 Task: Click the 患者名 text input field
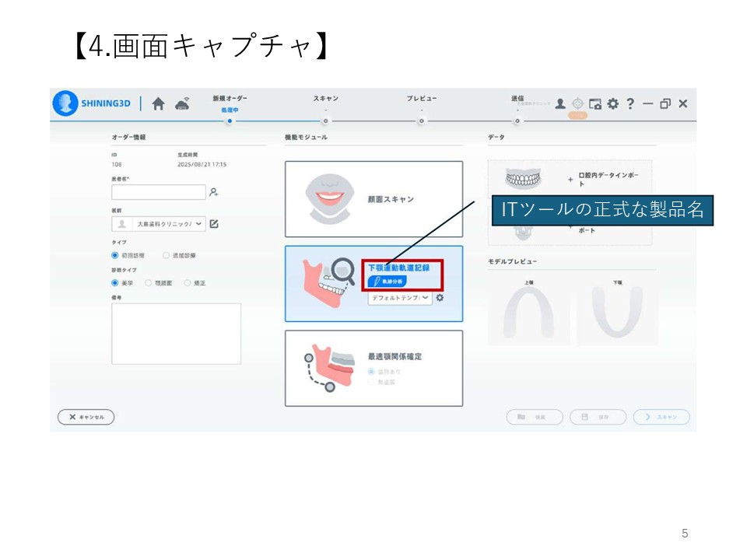pyautogui.click(x=158, y=192)
